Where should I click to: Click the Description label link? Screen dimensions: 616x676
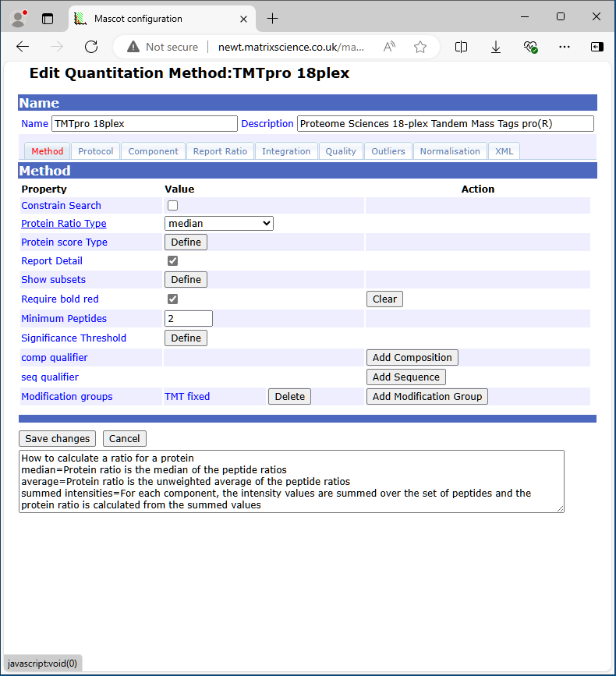tap(267, 124)
